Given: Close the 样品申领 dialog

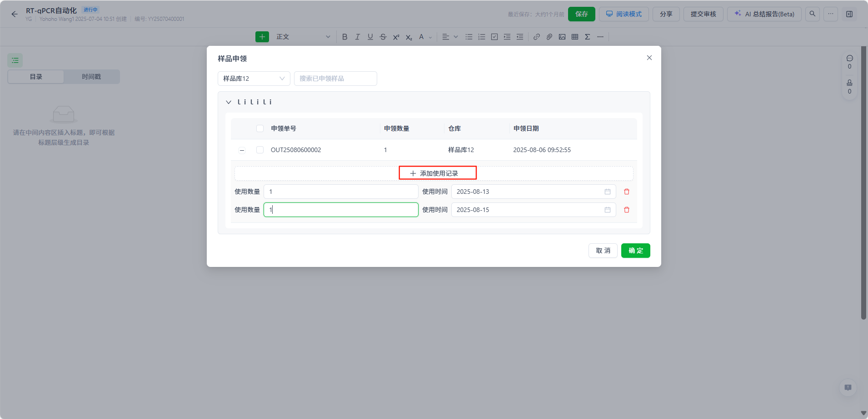Looking at the screenshot, I should [649, 58].
